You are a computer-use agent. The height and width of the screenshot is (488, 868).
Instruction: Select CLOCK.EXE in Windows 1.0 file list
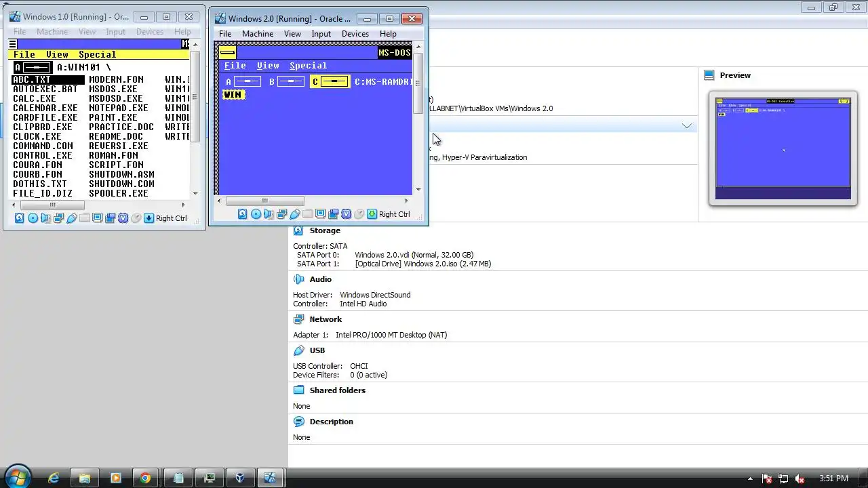37,136
